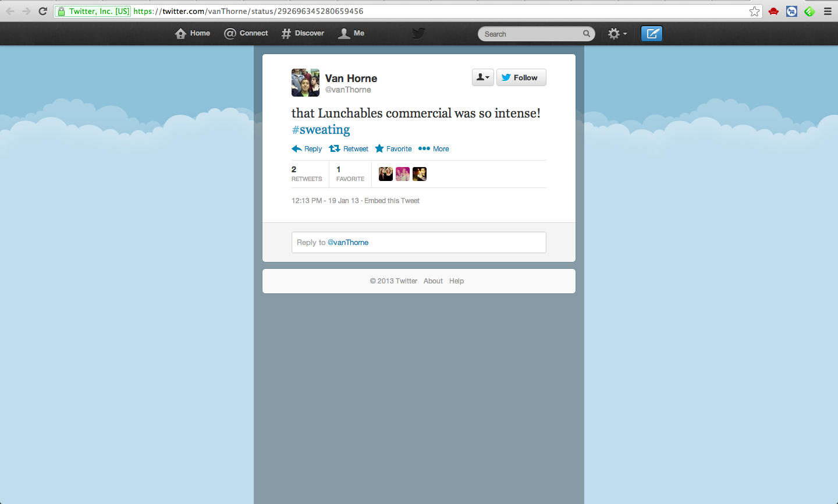Open the third retweeter avatar
The height and width of the screenshot is (504, 838).
click(420, 174)
